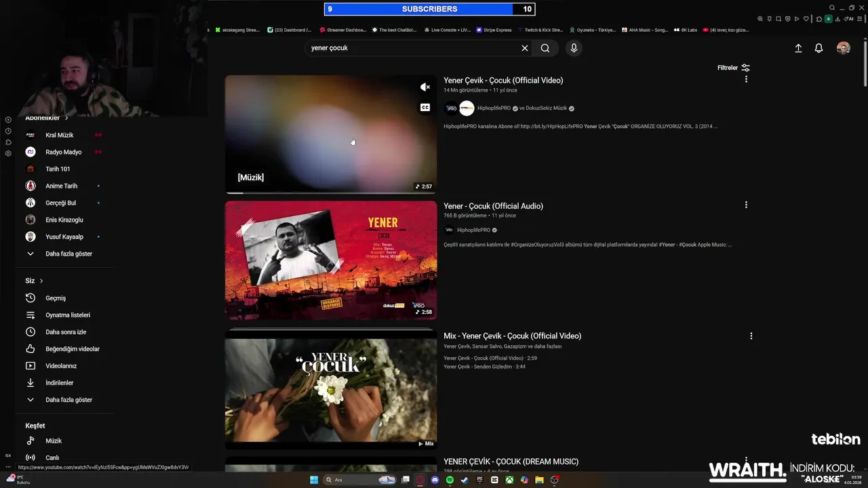This screenshot has height=488, width=868.
Task: Open more options for Yener Çocuk Official Audio
Action: click(746, 205)
